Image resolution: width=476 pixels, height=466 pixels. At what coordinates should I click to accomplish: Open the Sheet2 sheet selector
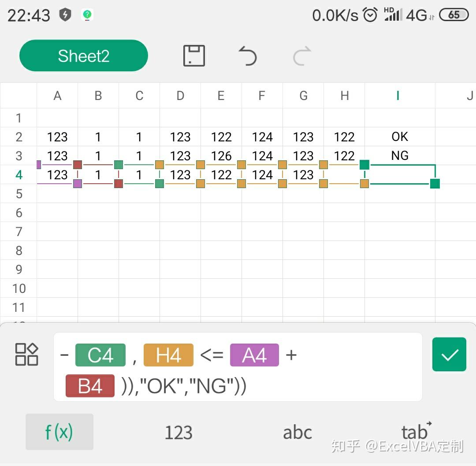(84, 56)
